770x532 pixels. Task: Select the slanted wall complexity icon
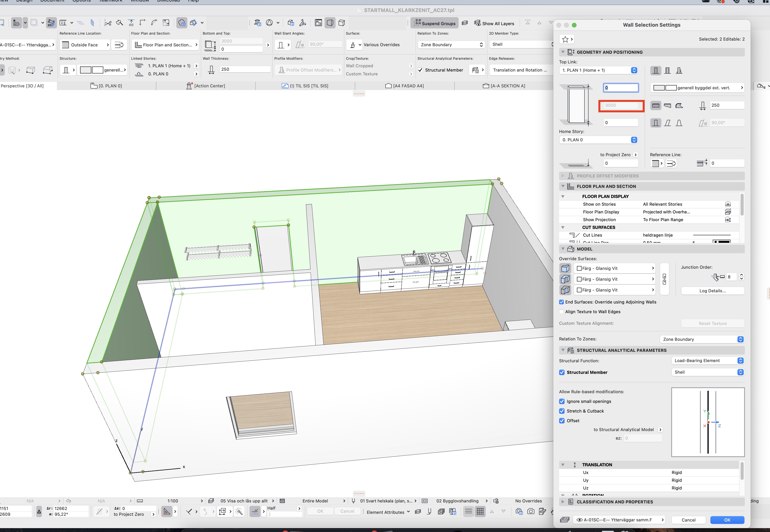pyautogui.click(x=667, y=123)
